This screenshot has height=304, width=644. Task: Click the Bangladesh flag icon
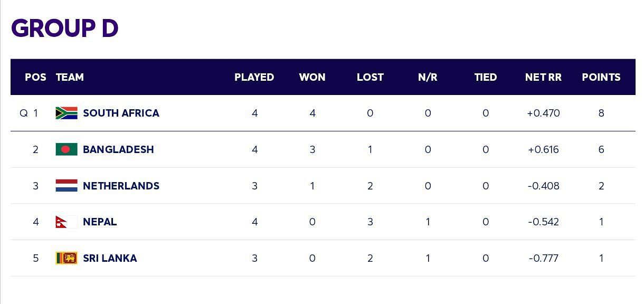click(x=67, y=149)
